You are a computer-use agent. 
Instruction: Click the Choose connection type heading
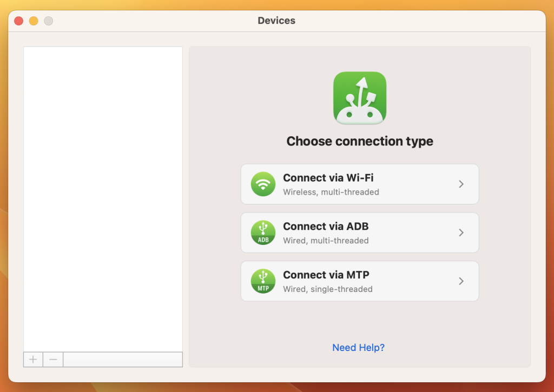click(x=360, y=142)
